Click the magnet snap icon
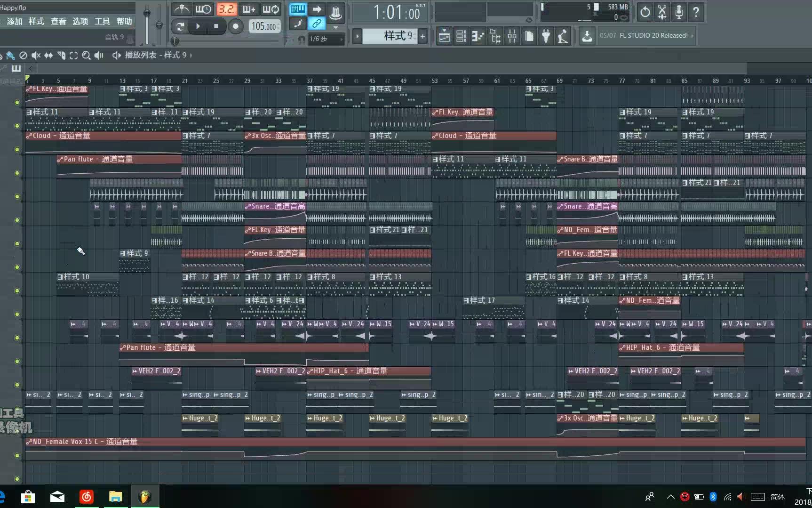 (x=302, y=39)
